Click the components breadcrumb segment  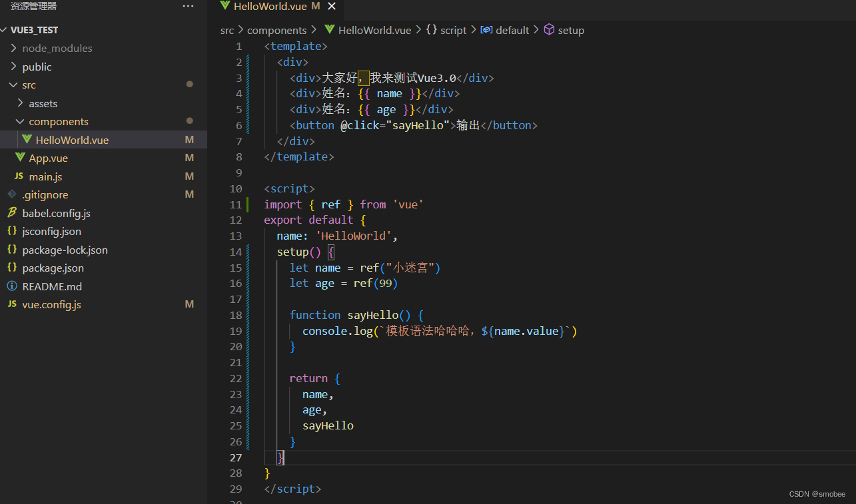coord(276,30)
